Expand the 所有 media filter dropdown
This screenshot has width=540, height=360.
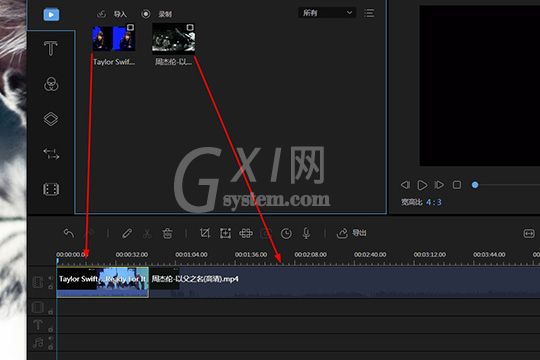pyautogui.click(x=326, y=13)
